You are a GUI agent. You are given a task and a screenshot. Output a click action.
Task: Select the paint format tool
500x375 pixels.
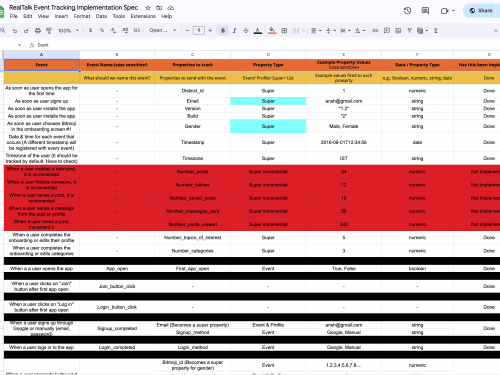(49, 31)
